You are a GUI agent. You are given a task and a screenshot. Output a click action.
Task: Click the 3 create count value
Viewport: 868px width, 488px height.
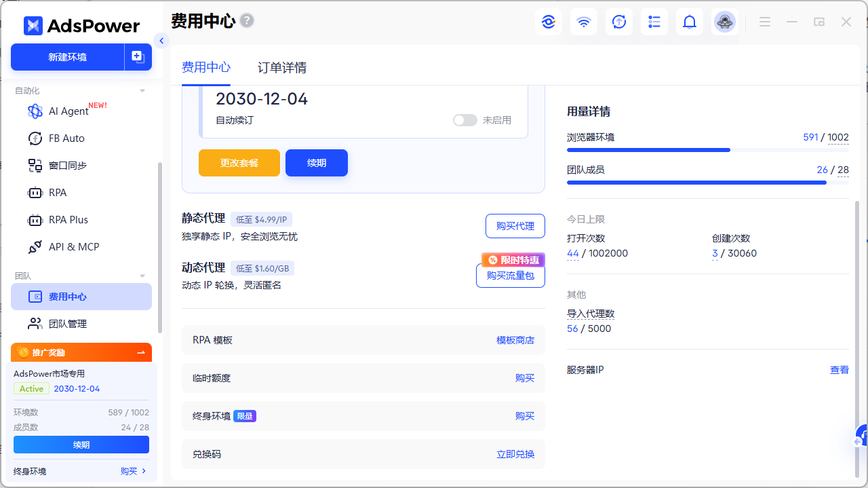(715, 253)
